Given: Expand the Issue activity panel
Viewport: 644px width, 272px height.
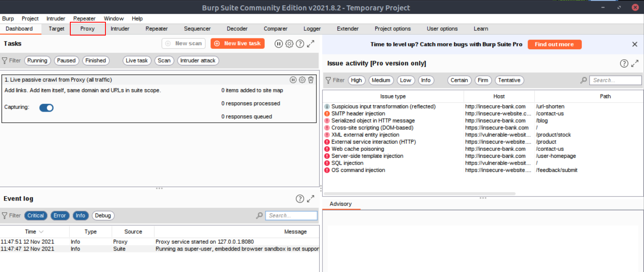Looking at the screenshot, I should coord(635,63).
